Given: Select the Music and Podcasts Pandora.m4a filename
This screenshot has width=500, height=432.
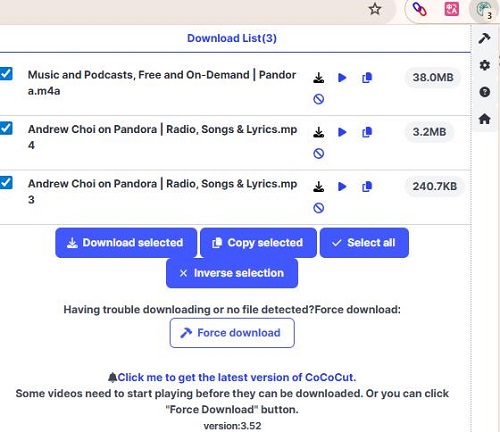Looking at the screenshot, I should 162,83.
